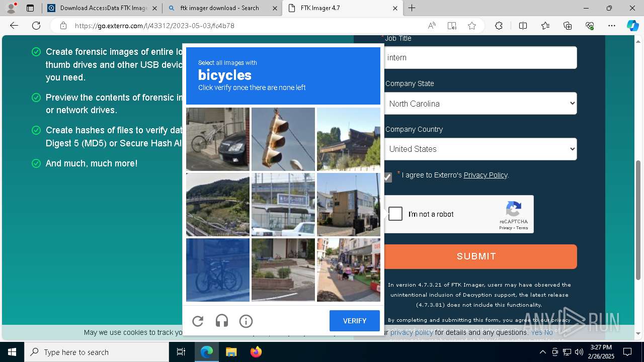Toggle the Privacy Policy agreement checkbox
Screen dimensions: 644x362
coord(387,177)
